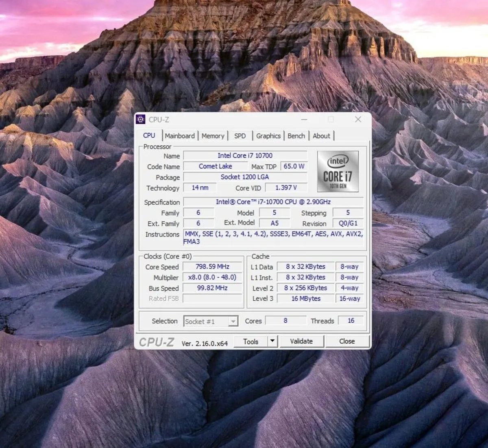Image resolution: width=488 pixels, height=448 pixels.
Task: Click the L1 Inst. value '8 x 32 KBytes'
Action: [306, 277]
